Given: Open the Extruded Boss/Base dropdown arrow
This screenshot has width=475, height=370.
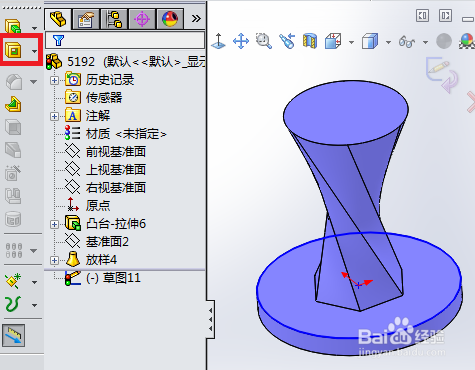Looking at the screenshot, I should pos(34,28).
